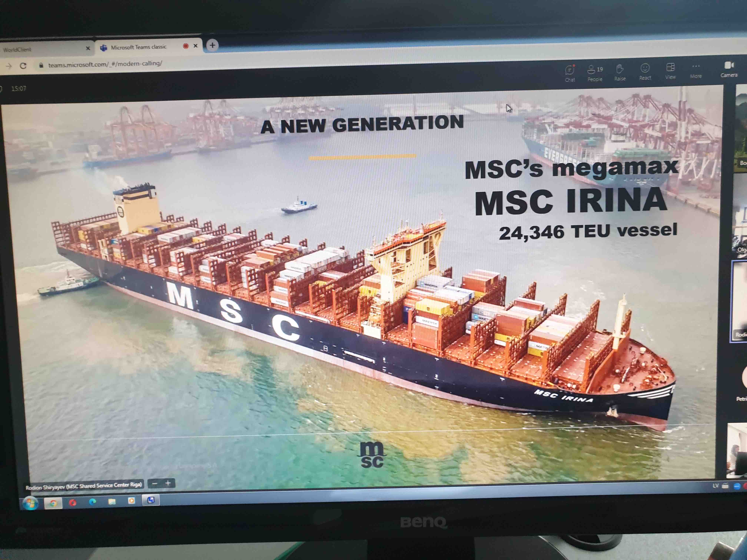747x560 pixels.
Task: Open the React emoji menu
Action: [x=645, y=71]
